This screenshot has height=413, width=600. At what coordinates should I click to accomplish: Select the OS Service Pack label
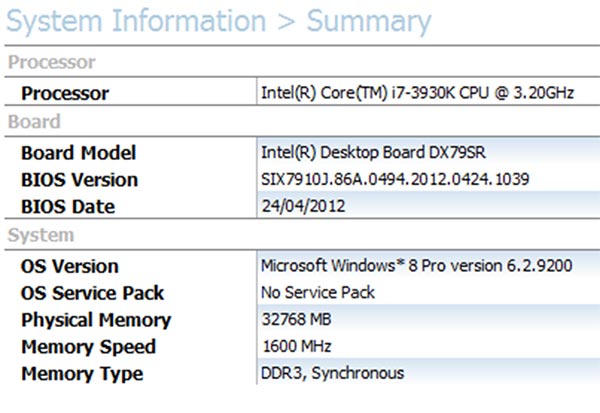click(x=92, y=294)
